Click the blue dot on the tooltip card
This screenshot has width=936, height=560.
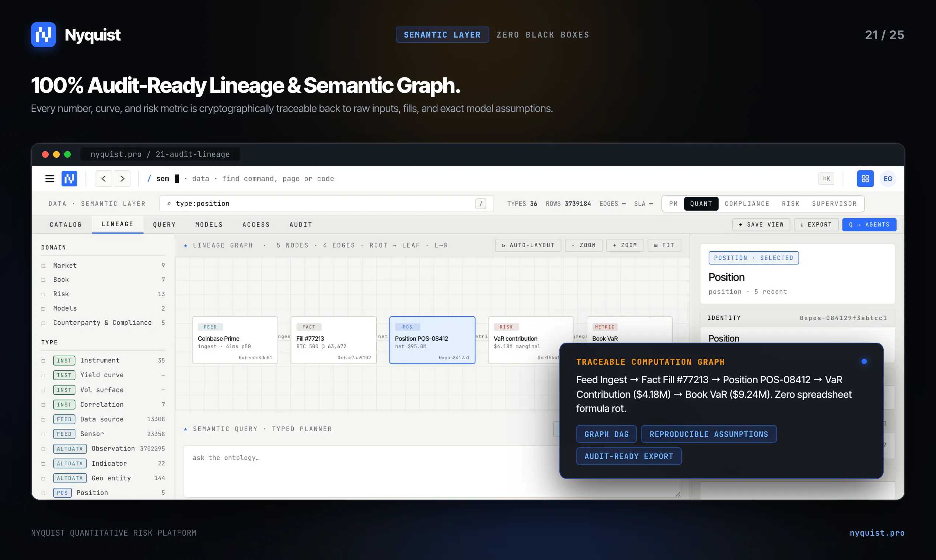864,361
